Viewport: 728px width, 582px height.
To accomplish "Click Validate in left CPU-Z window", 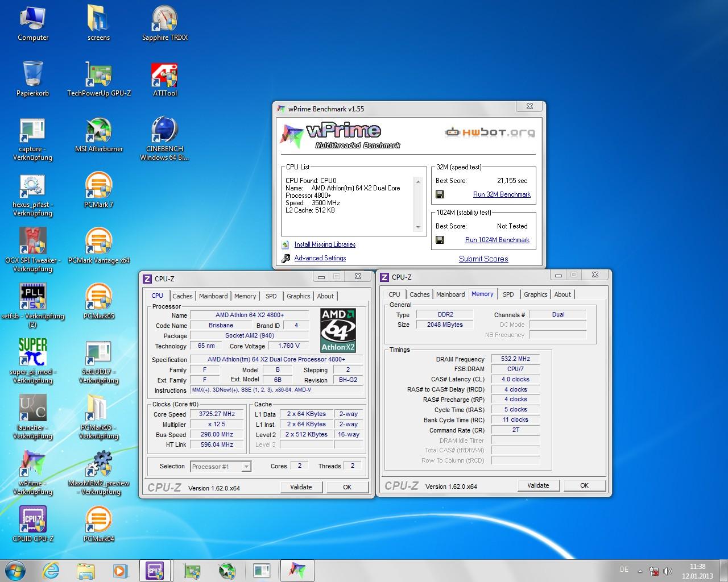I will pos(301,487).
